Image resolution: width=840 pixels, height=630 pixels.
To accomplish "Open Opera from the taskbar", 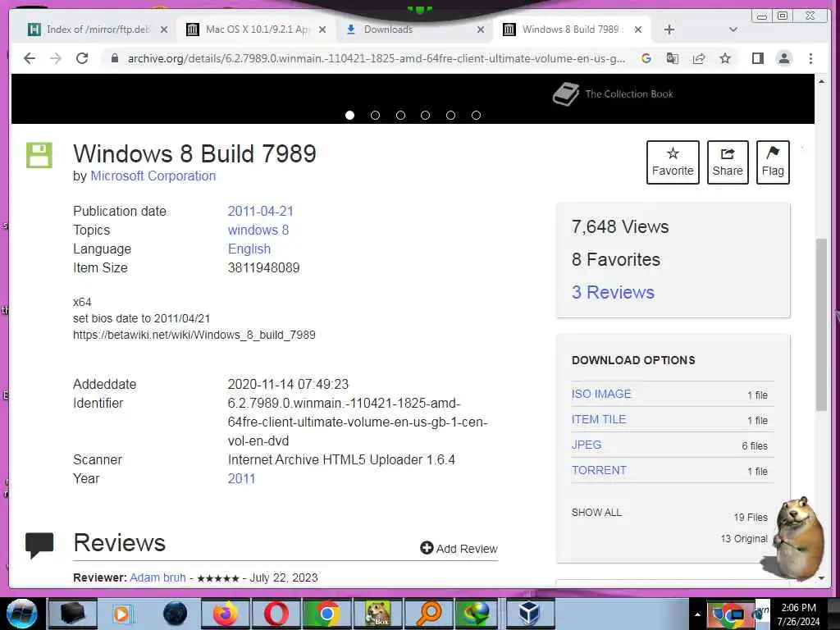I will click(x=276, y=614).
